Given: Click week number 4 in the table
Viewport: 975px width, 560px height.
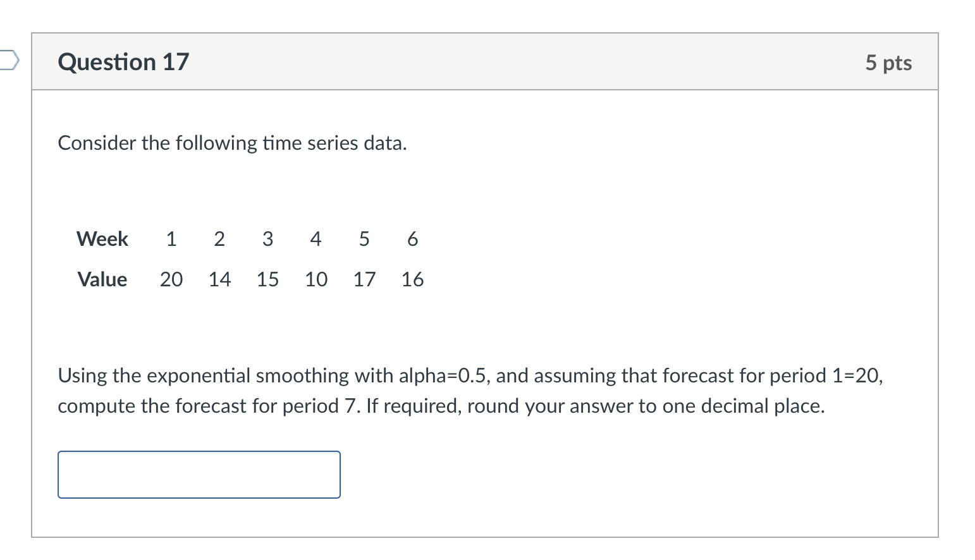Looking at the screenshot, I should click(316, 239).
